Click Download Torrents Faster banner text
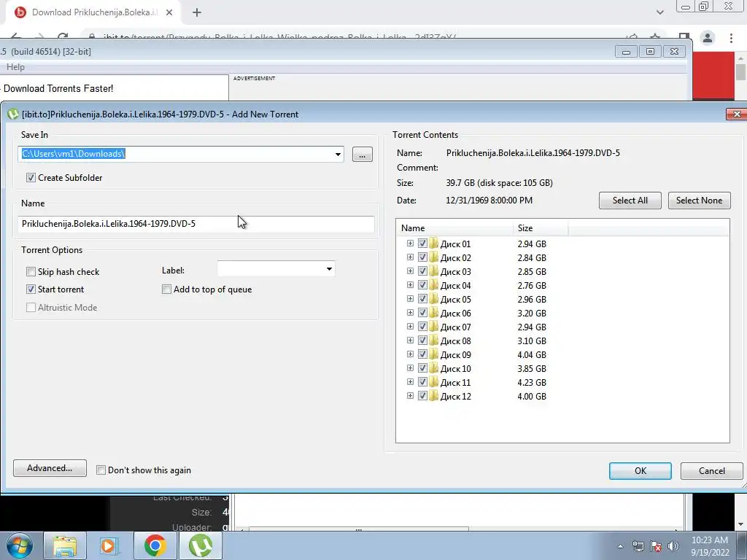 point(58,88)
